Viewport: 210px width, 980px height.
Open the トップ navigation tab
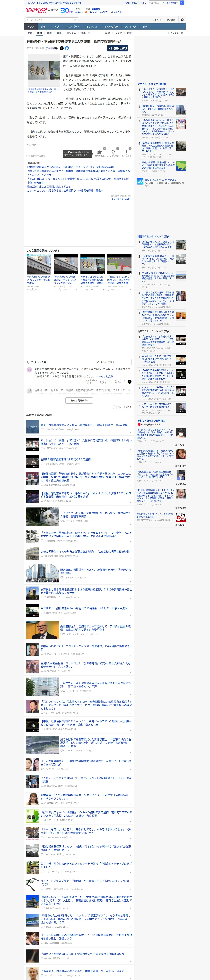(x=31, y=27)
